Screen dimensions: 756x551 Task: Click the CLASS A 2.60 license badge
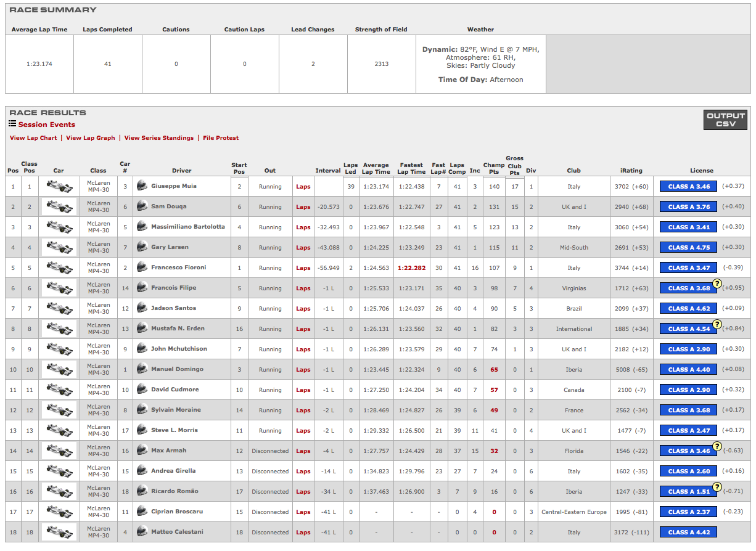click(x=688, y=471)
